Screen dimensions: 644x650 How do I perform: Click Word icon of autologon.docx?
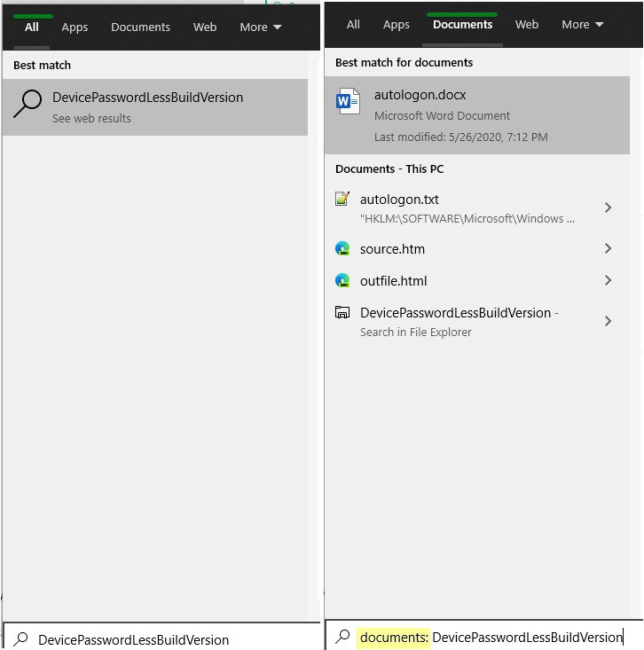[x=348, y=101]
